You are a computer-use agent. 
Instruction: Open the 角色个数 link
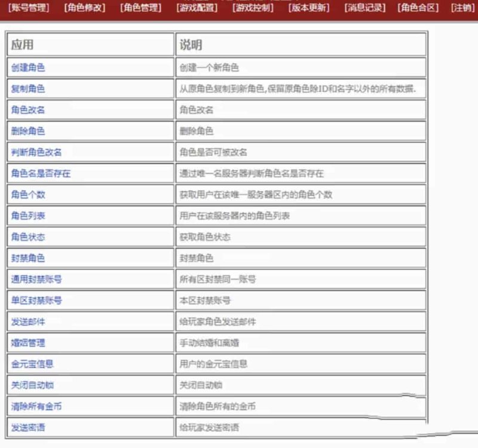[x=28, y=195]
